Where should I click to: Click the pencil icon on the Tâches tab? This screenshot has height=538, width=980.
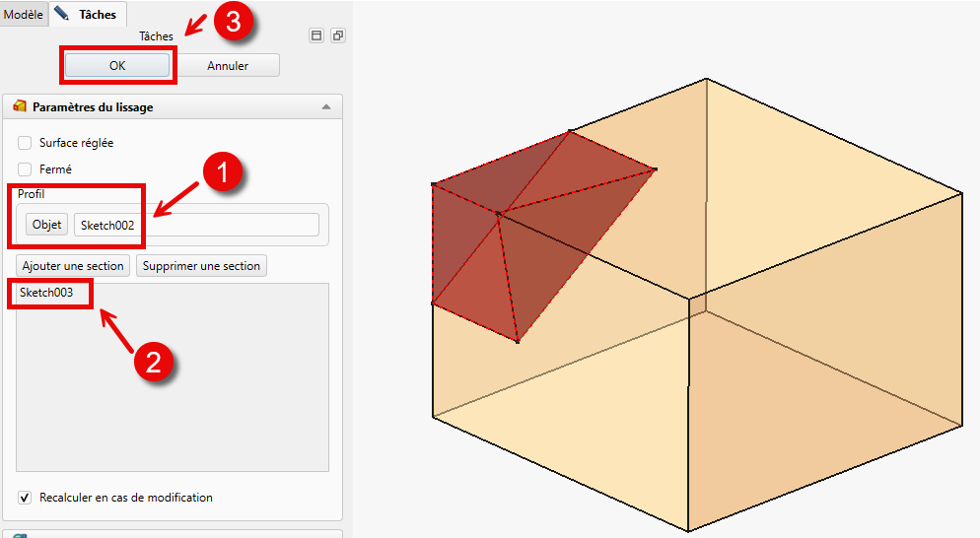click(62, 15)
